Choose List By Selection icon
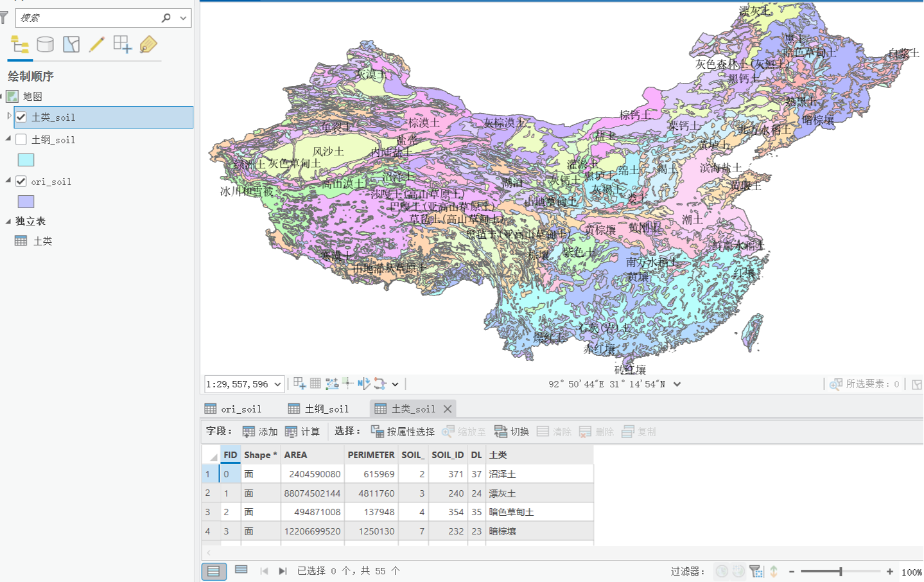Screen dimensions: 924x582 click(71, 44)
